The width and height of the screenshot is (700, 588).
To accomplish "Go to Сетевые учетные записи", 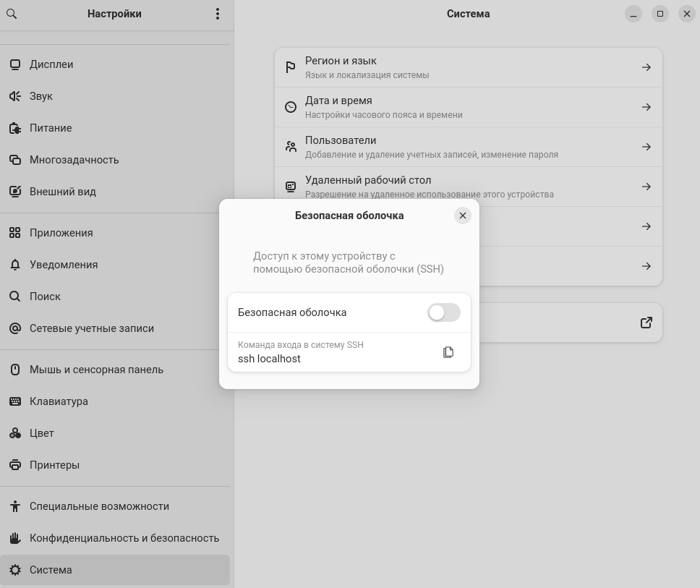I will (91, 328).
